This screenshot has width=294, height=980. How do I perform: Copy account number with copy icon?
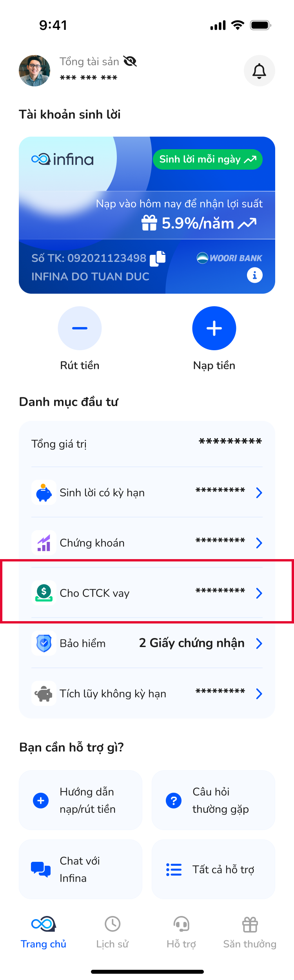pos(158,258)
